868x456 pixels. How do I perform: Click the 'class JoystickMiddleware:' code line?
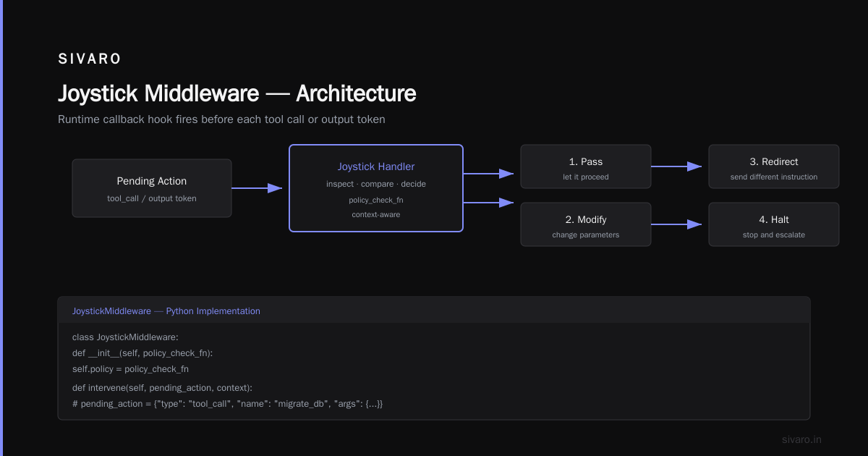tap(125, 337)
